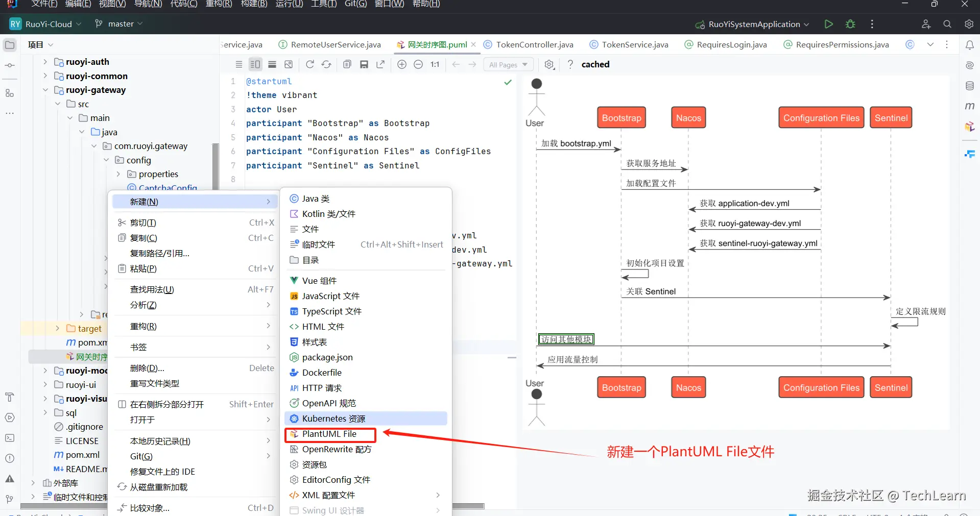The image size is (980, 516).
Task: Switch to TokenController.java tab
Action: 529,45
